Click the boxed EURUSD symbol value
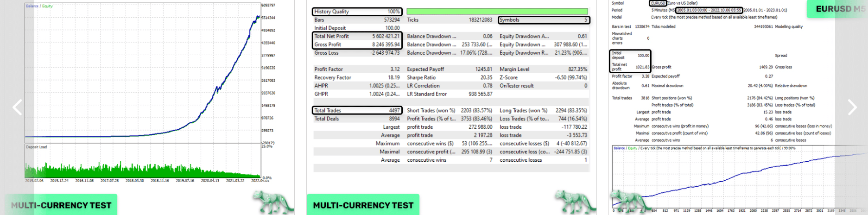The image size is (868, 215). pos(658,3)
